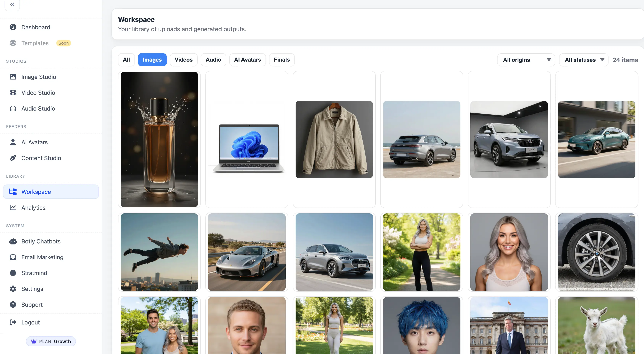Viewport: 644px width, 354px height.
Task: Open Botly Chatbots
Action: (41, 241)
